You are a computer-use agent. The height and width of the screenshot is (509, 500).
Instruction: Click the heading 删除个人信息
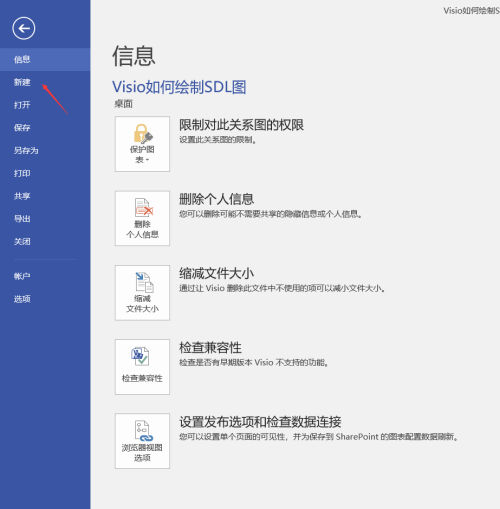[x=217, y=199]
